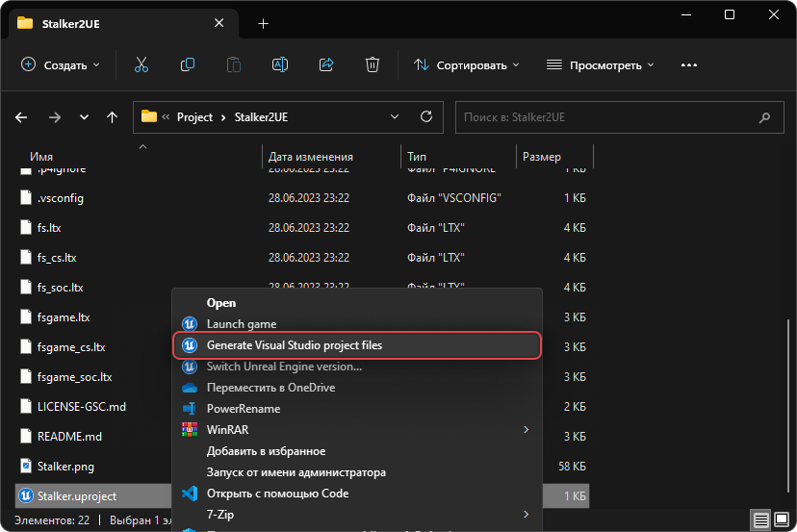The image size is (797, 532).
Task: Select Generate Visual Studio project files
Action: coord(357,345)
